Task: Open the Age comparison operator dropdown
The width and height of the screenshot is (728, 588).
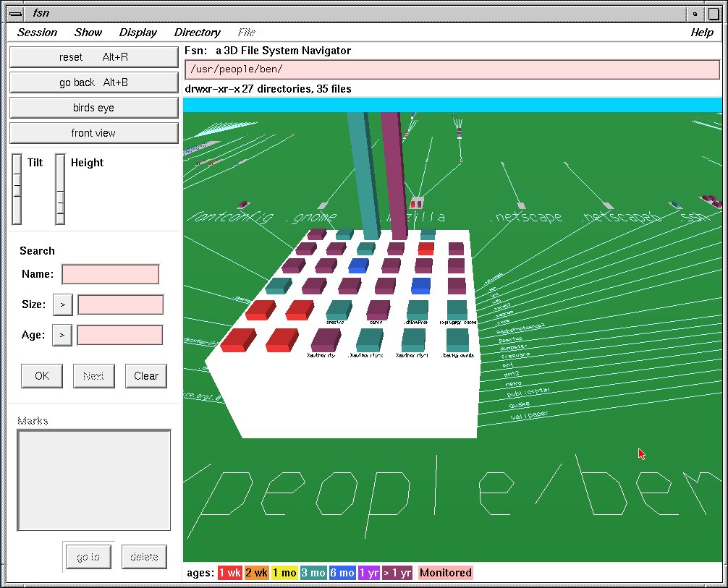Action: click(62, 335)
